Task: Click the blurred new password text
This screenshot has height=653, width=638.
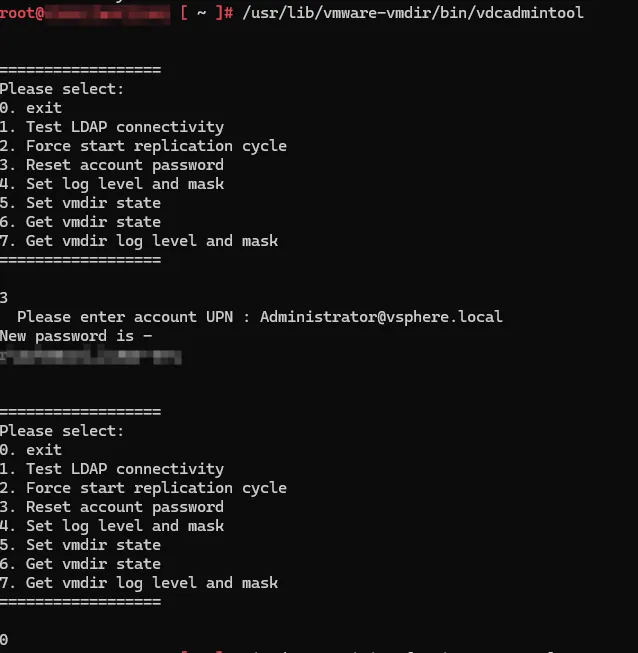Action: point(91,357)
